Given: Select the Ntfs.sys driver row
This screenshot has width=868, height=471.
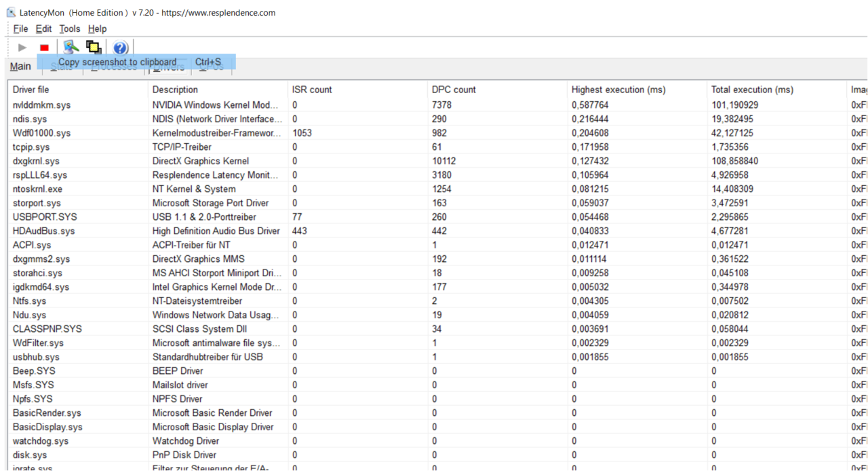Looking at the screenshot, I should (437, 301).
